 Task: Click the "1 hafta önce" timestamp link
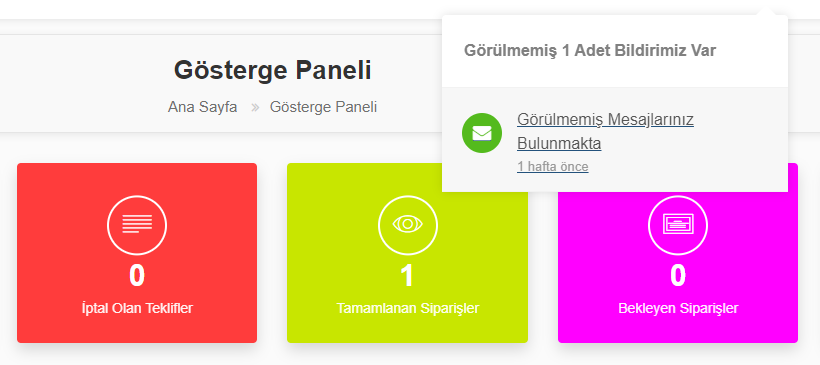tap(553, 167)
